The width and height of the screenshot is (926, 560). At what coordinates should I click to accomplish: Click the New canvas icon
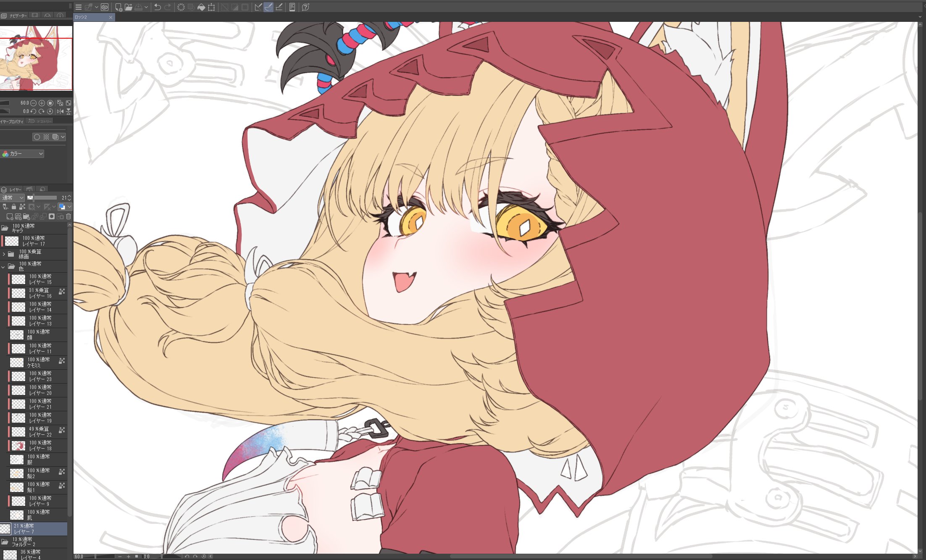[x=118, y=7]
